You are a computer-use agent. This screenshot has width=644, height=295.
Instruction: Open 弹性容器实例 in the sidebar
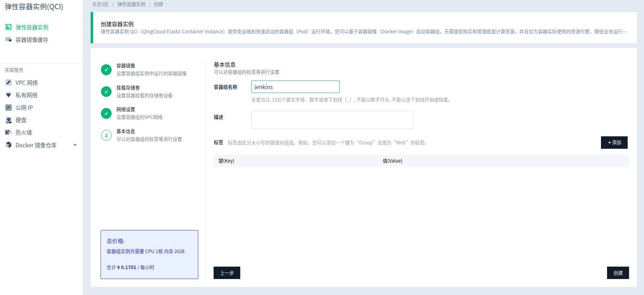tap(32, 27)
